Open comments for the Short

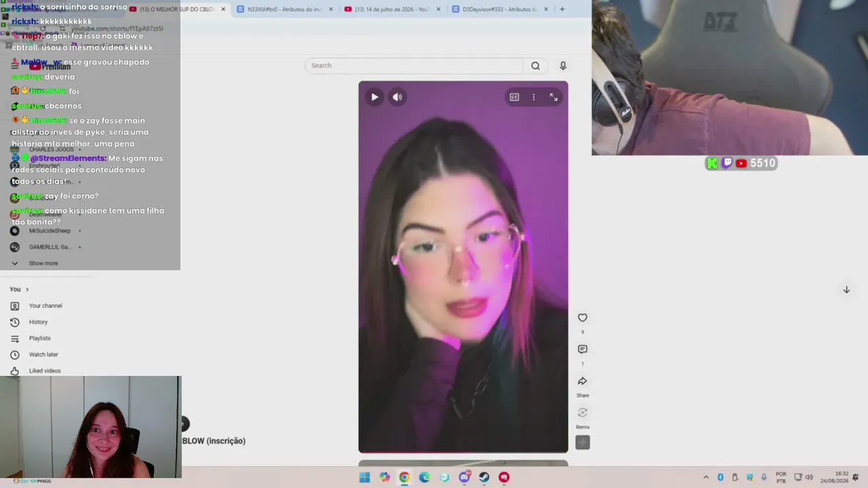click(583, 349)
